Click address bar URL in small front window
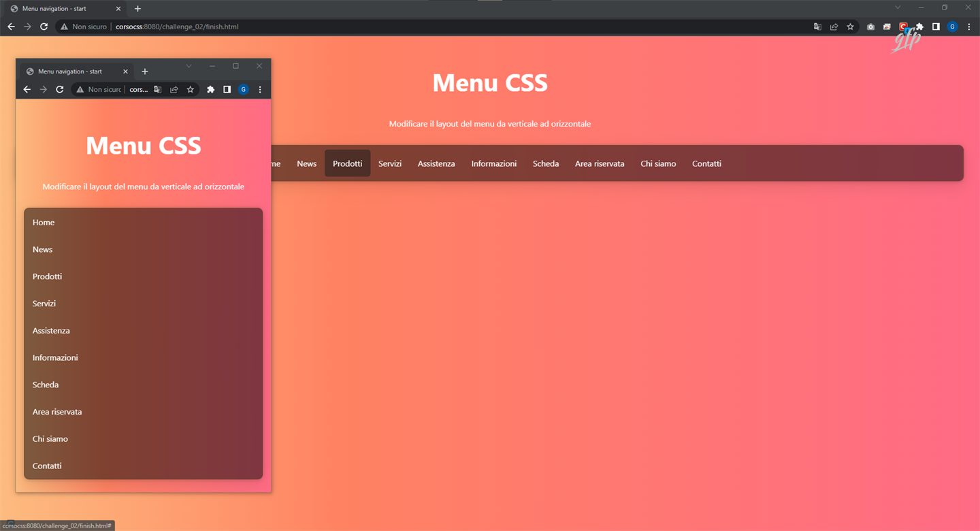This screenshot has width=980, height=531. tap(139, 89)
